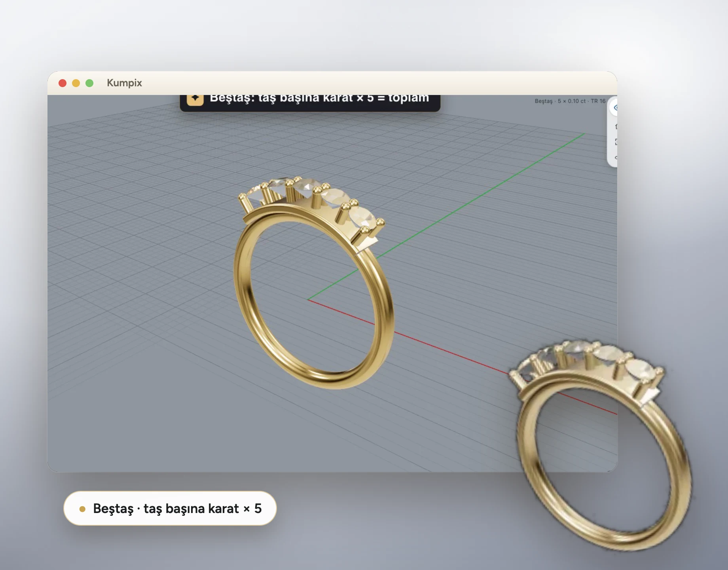Minimize the Kumpix window with the yellow button
The image size is (728, 570).
pos(76,83)
